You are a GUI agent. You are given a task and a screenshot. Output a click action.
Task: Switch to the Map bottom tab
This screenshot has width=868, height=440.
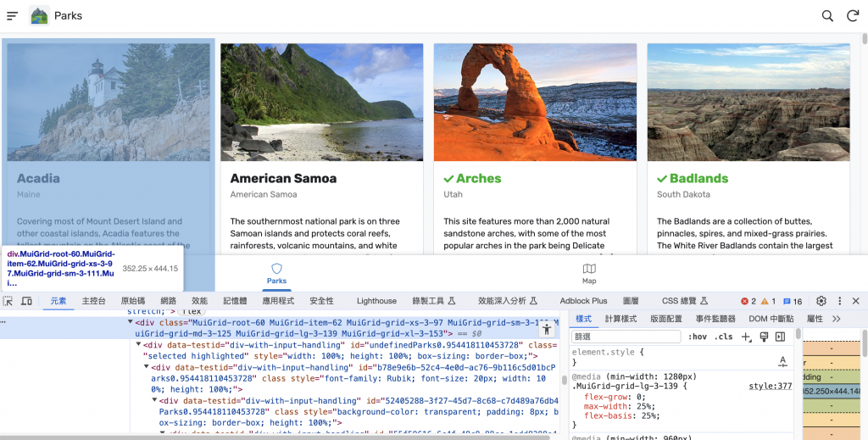click(589, 274)
